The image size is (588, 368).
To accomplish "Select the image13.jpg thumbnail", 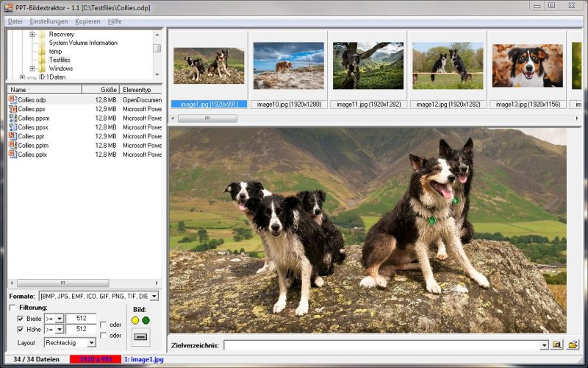I will tap(526, 66).
